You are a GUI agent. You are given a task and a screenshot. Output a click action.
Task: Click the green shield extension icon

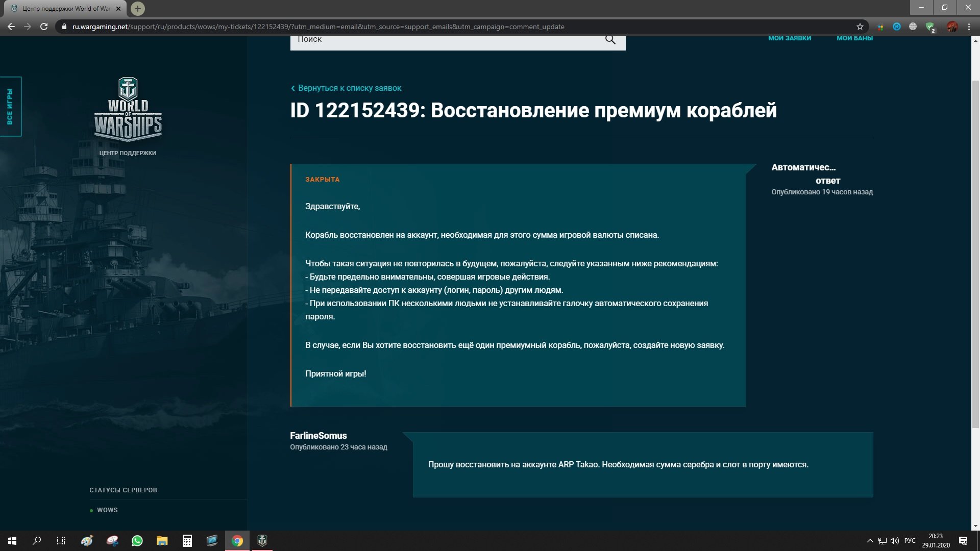(x=930, y=27)
